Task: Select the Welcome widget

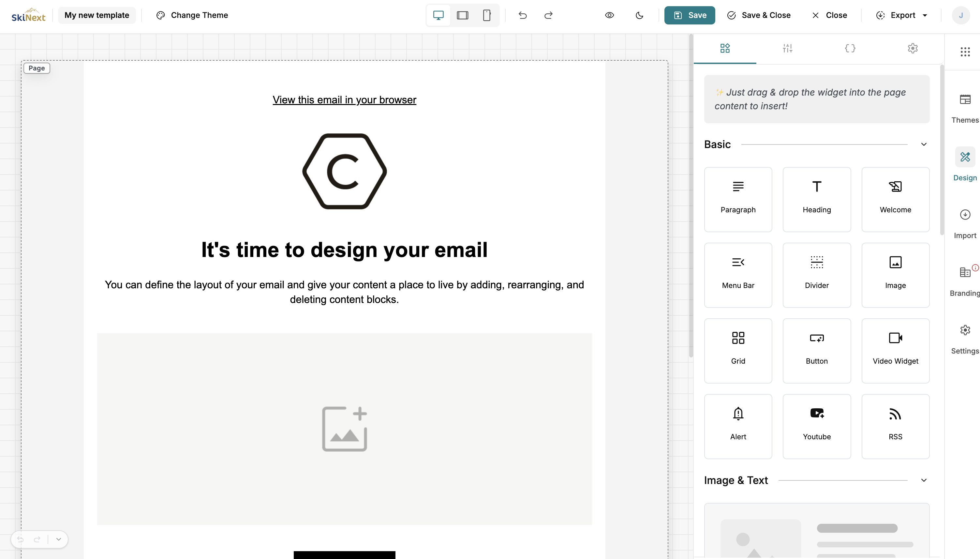Action: click(x=895, y=199)
